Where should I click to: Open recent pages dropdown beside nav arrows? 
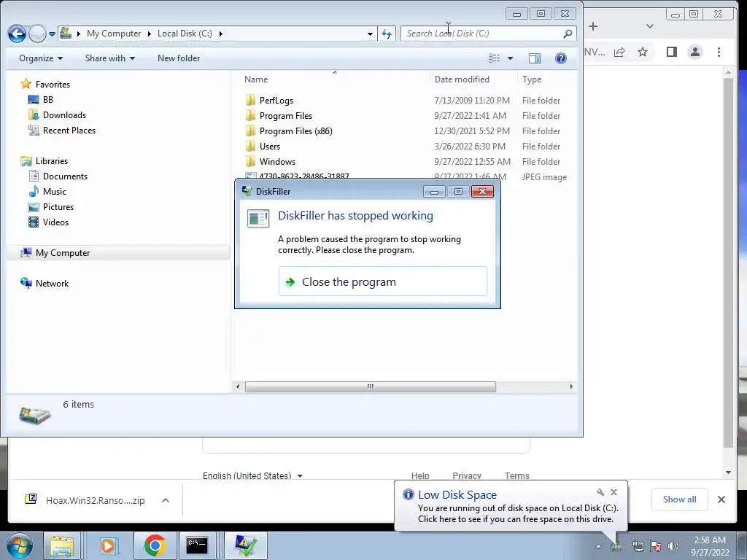52,34
